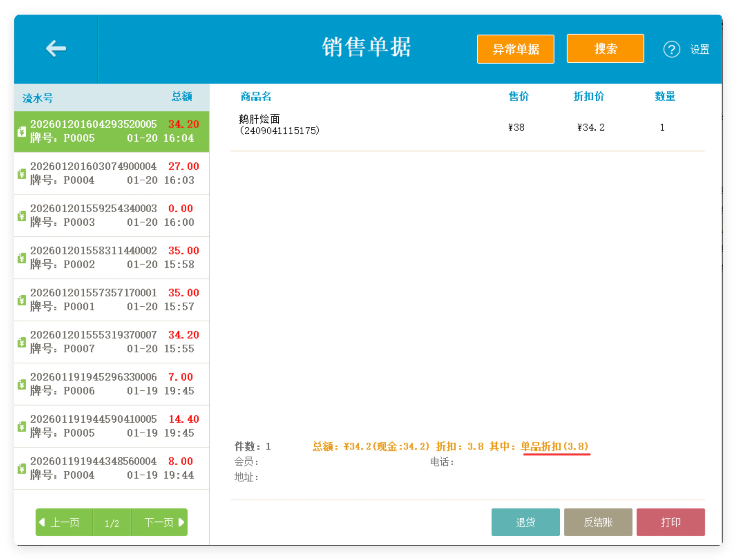This screenshot has width=737, height=560.
Task: Select order 202601201557357170001 for P0001
Action: (x=112, y=300)
